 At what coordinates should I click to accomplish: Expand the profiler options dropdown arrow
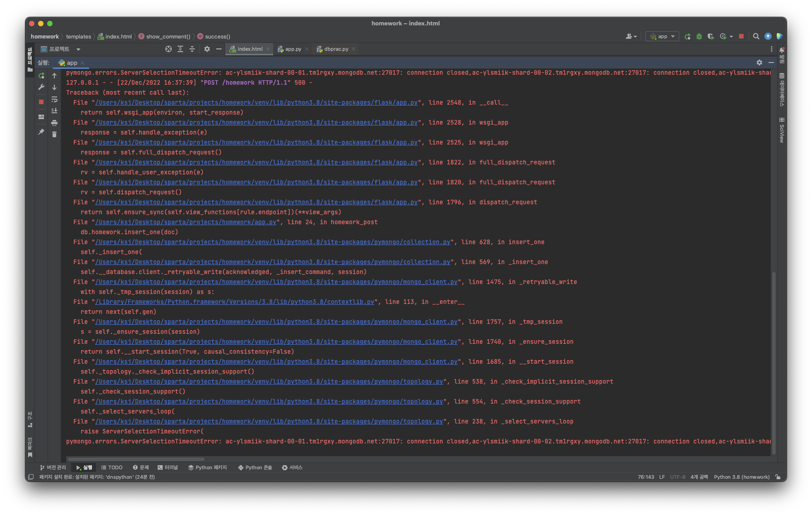coord(731,37)
